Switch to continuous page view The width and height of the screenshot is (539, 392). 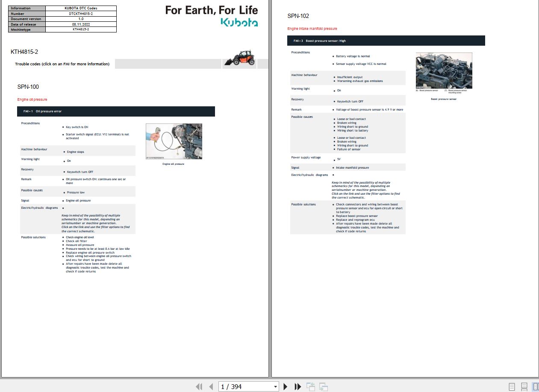[524, 386]
